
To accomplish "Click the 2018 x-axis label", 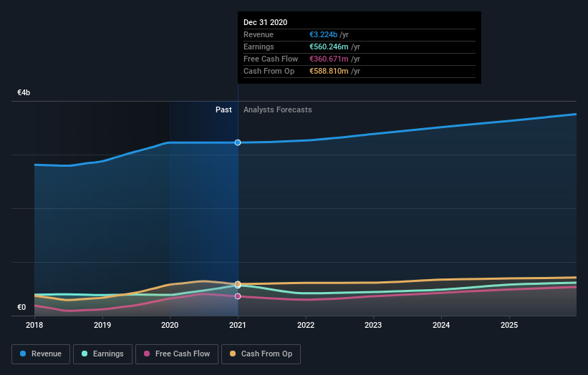I will pos(34,325).
